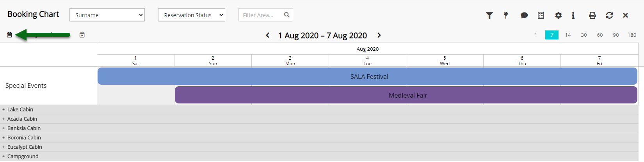Switch to the 14 day view

pyautogui.click(x=568, y=35)
